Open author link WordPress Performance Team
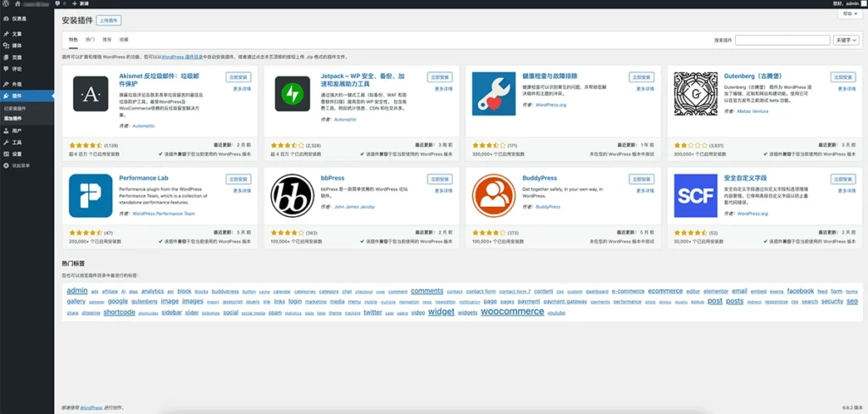868x414 pixels. [x=164, y=214]
